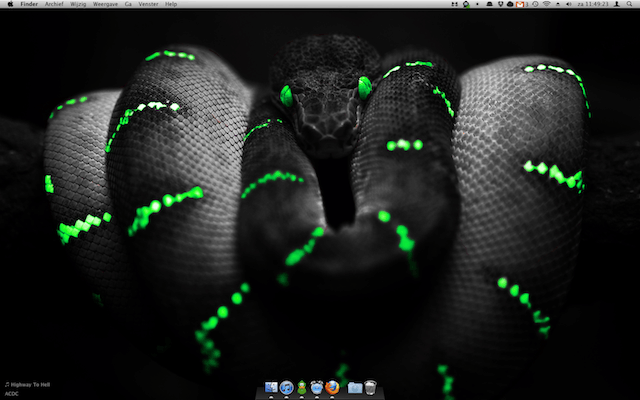Open the Weergave menu
This screenshot has width=640, height=400.
[105, 4]
